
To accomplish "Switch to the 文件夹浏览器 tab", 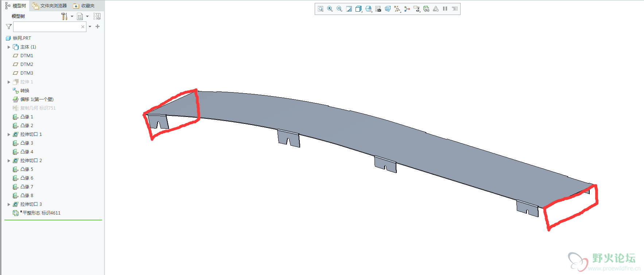I will [x=50, y=6].
